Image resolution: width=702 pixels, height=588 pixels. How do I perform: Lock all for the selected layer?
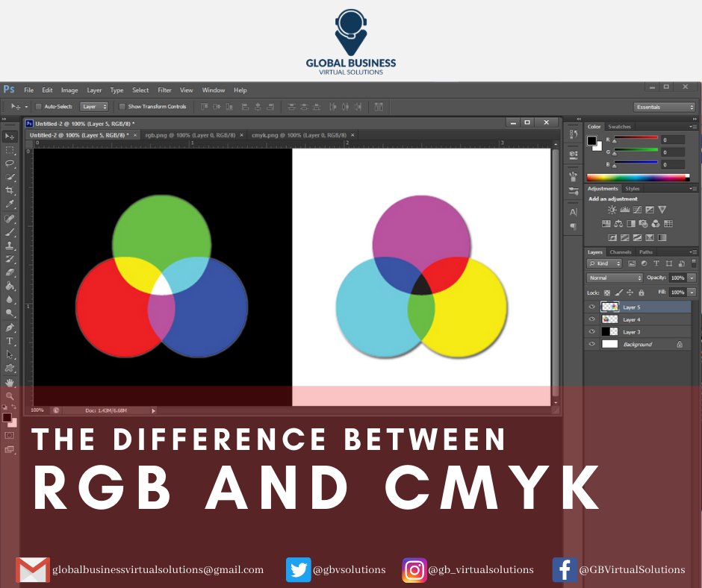[x=641, y=293]
